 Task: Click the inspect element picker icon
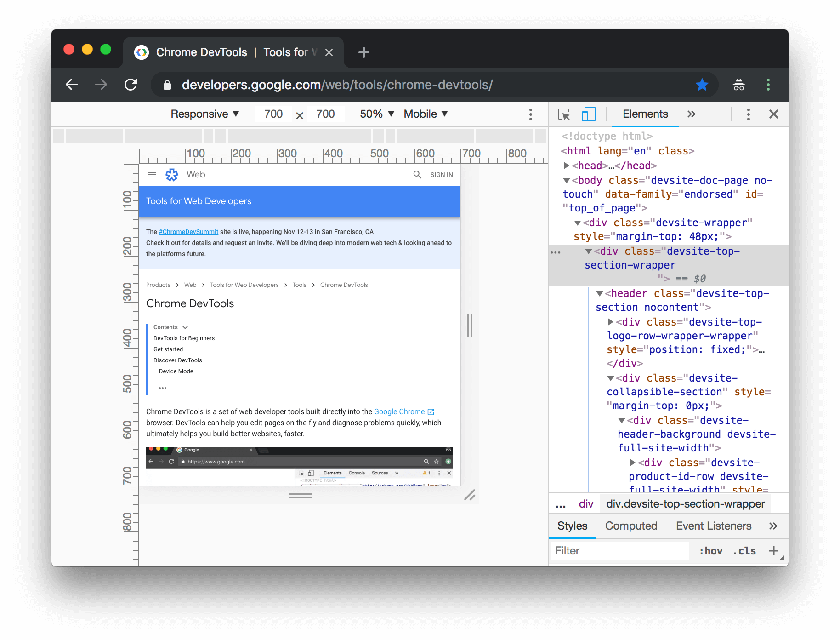(x=563, y=114)
